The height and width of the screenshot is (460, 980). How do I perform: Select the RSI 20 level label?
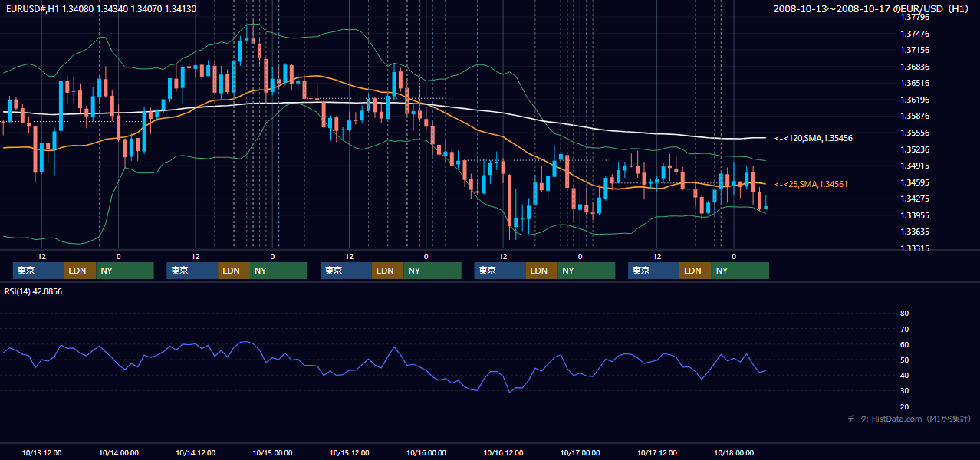coord(904,406)
